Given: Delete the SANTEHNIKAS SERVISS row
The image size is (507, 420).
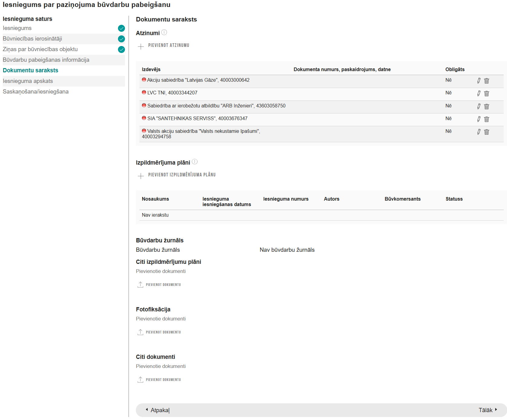Looking at the screenshot, I should click(x=486, y=119).
